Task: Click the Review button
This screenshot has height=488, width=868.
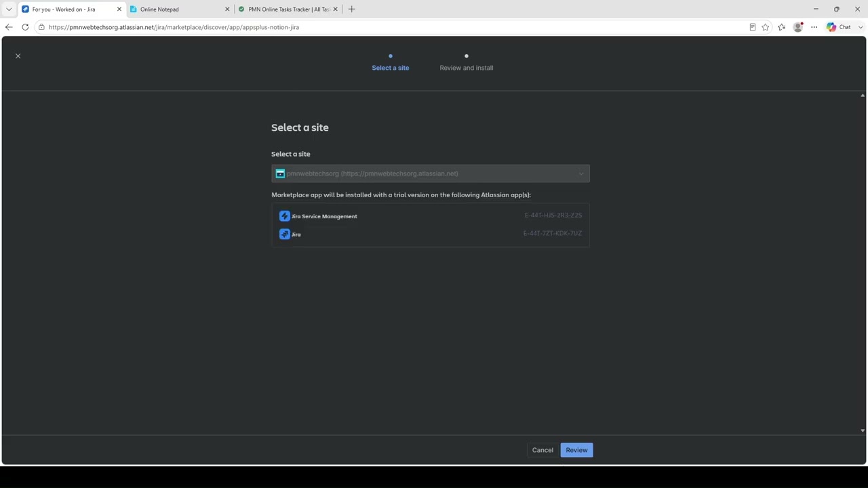Action: point(576,450)
